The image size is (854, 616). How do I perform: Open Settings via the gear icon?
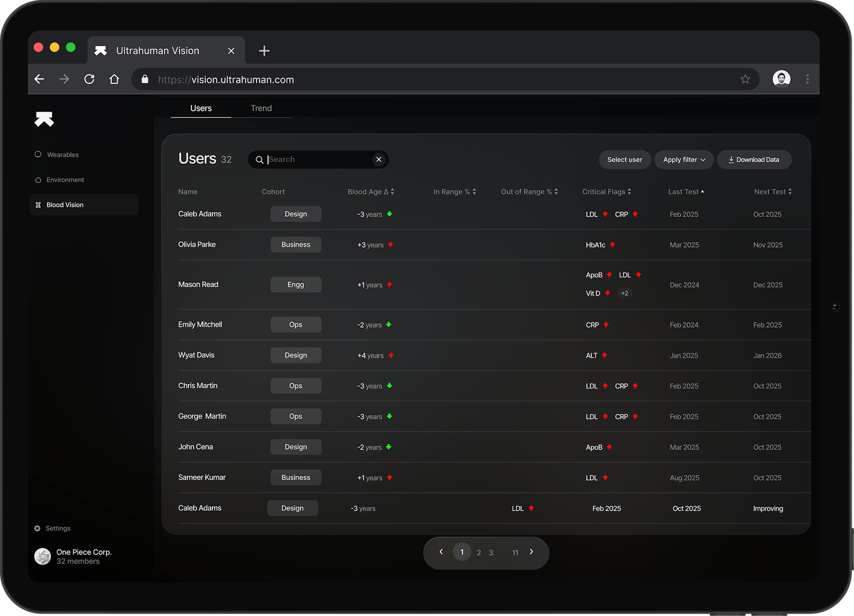pos(37,528)
